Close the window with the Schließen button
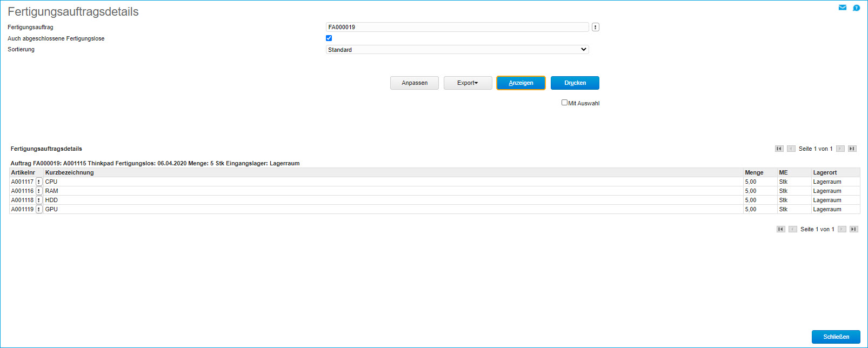This screenshot has width=868, height=348. (836, 337)
